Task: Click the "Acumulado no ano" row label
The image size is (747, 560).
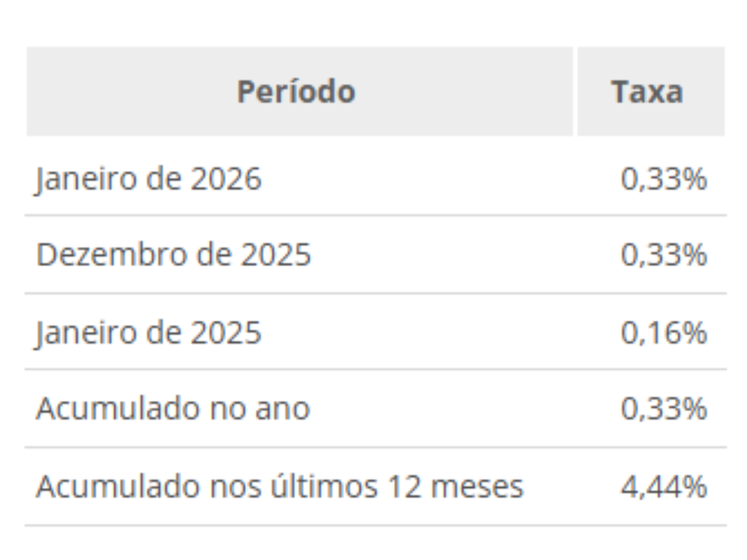Action: click(x=172, y=409)
